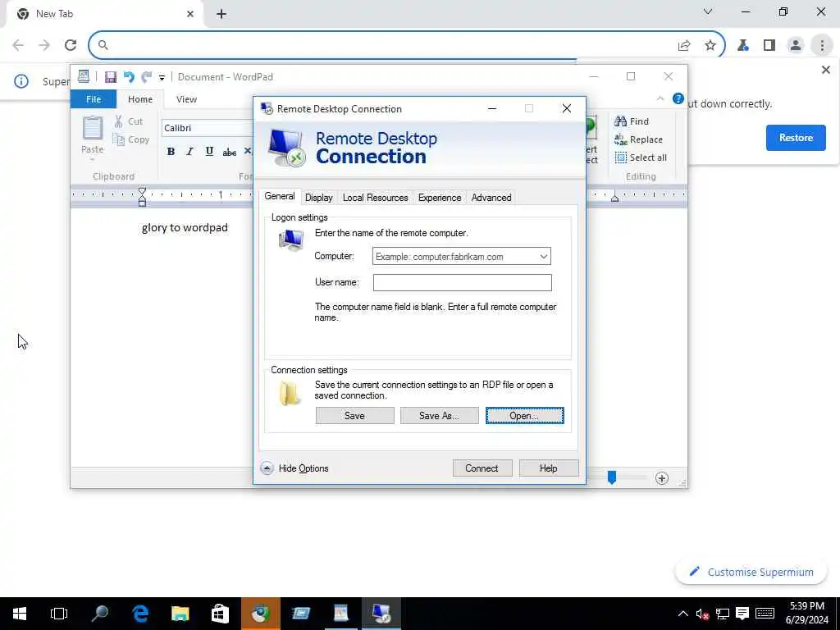
Task: Click the text 'glory to wordpad'
Action: (185, 228)
